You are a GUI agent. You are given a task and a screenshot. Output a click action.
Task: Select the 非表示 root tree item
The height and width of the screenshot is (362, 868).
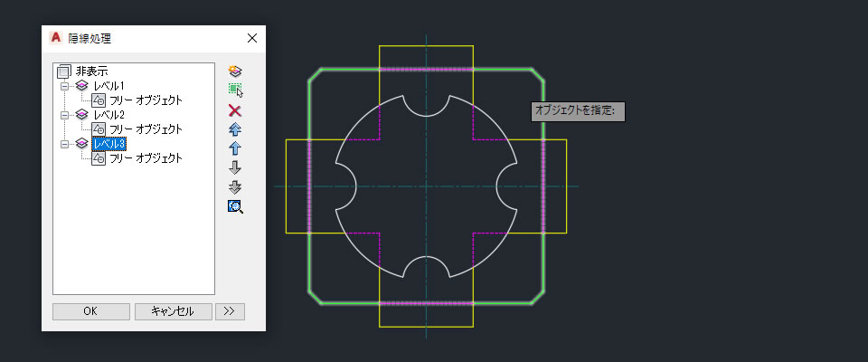click(x=92, y=71)
